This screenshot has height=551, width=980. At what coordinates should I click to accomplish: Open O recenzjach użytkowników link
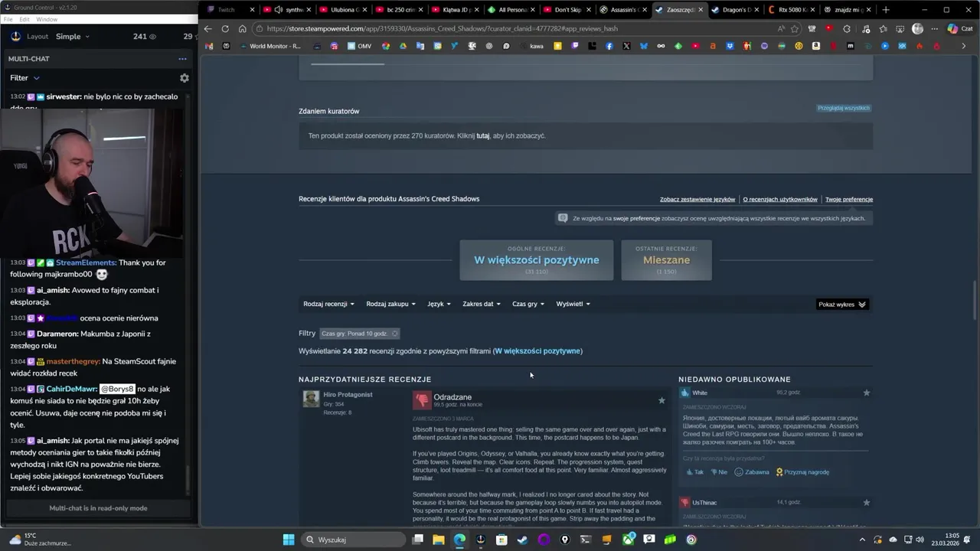point(780,199)
